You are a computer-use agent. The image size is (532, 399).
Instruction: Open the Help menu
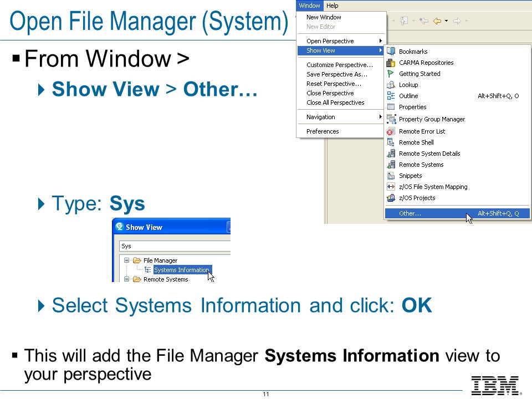pos(332,6)
